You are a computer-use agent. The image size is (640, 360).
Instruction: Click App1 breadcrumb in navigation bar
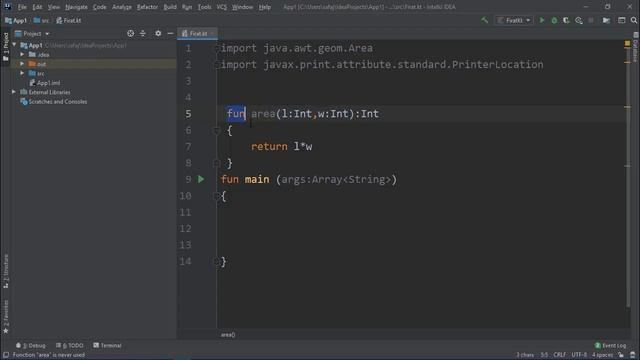pos(16,20)
